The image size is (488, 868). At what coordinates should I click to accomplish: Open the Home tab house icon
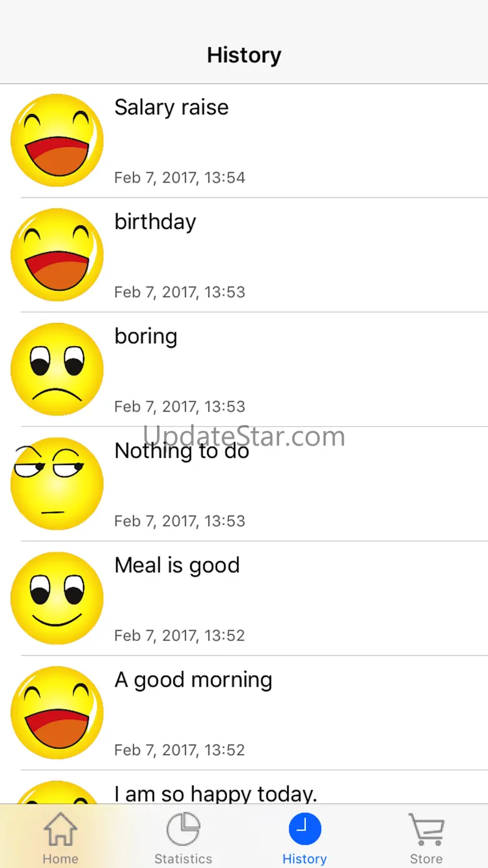(x=61, y=829)
